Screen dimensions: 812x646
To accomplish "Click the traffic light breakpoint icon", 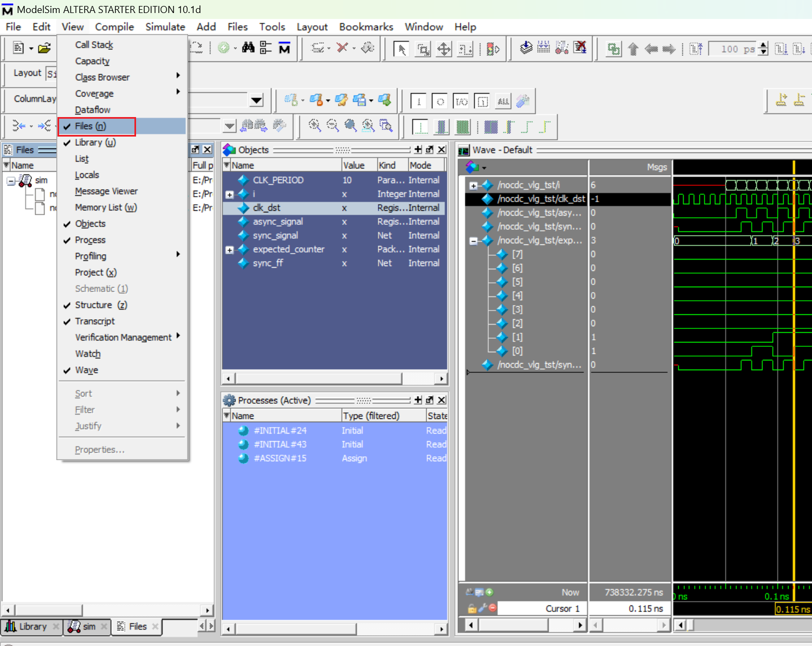I will point(493,49).
